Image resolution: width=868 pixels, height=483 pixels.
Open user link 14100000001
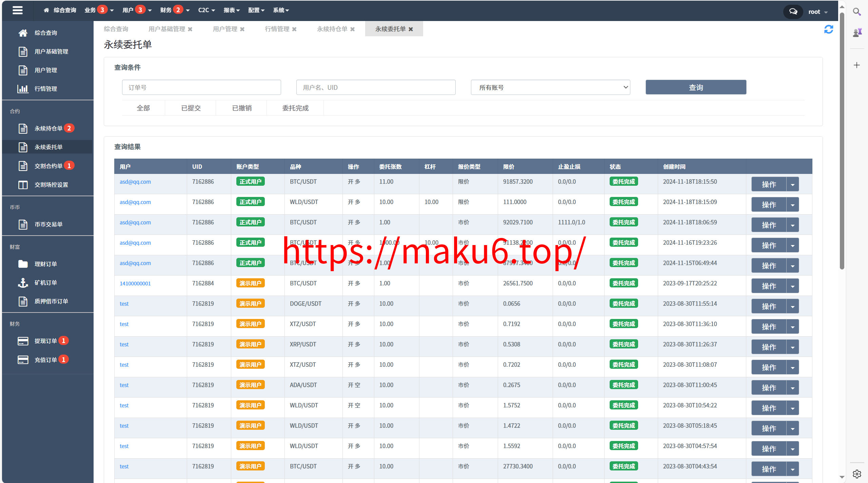point(135,283)
